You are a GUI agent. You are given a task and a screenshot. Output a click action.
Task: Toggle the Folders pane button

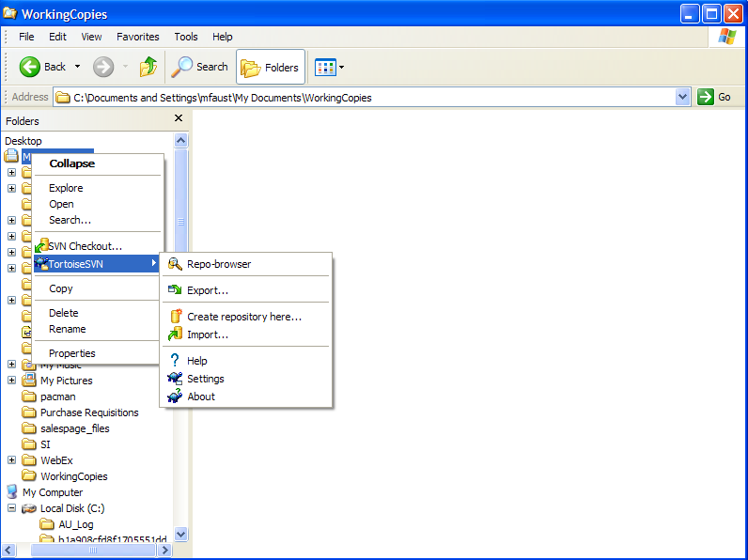pyautogui.click(x=271, y=68)
